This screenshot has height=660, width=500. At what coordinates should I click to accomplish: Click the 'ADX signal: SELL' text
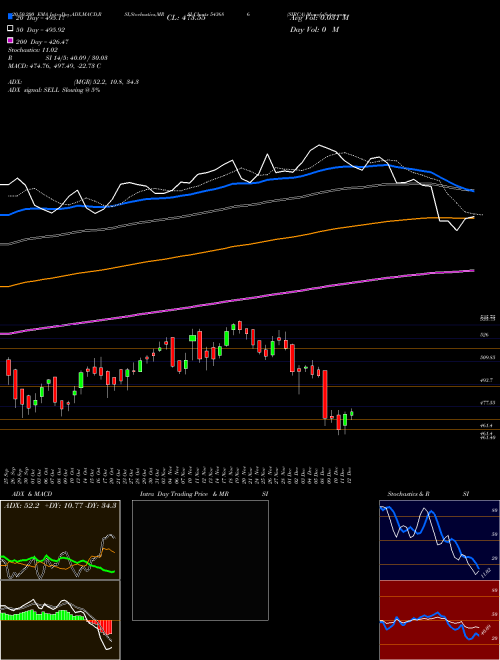(x=34, y=90)
